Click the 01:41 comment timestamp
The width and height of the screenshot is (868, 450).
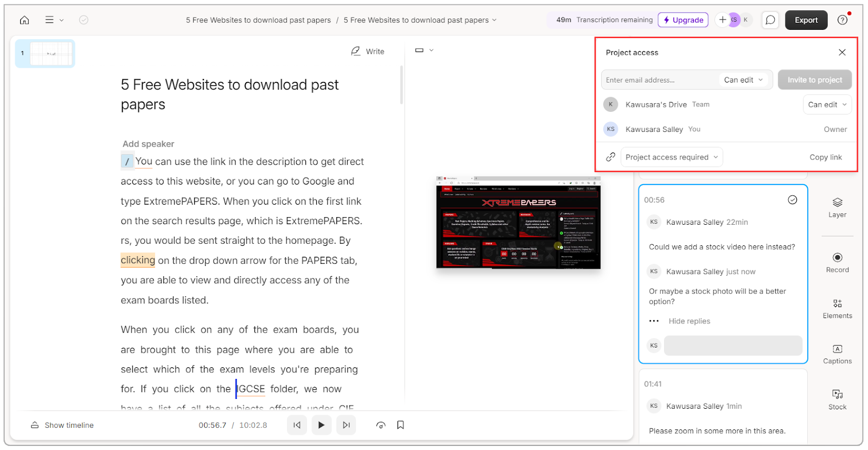653,384
